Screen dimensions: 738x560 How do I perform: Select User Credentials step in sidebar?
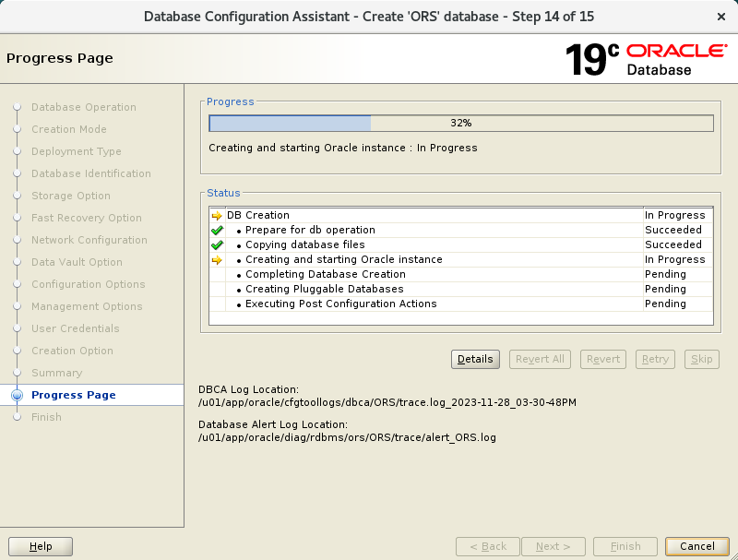(76, 328)
